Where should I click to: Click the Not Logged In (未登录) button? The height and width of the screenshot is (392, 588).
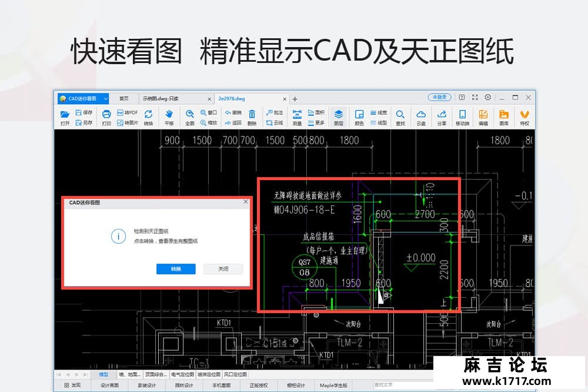point(439,97)
